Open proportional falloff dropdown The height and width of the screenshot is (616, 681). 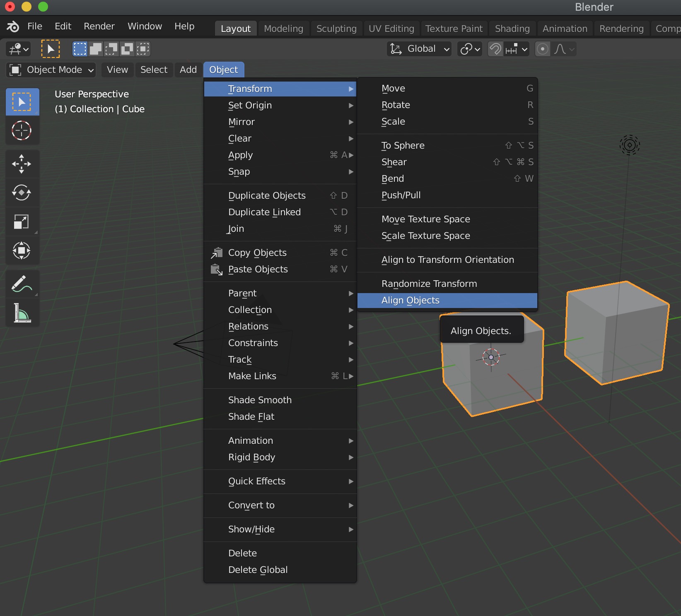tap(564, 49)
